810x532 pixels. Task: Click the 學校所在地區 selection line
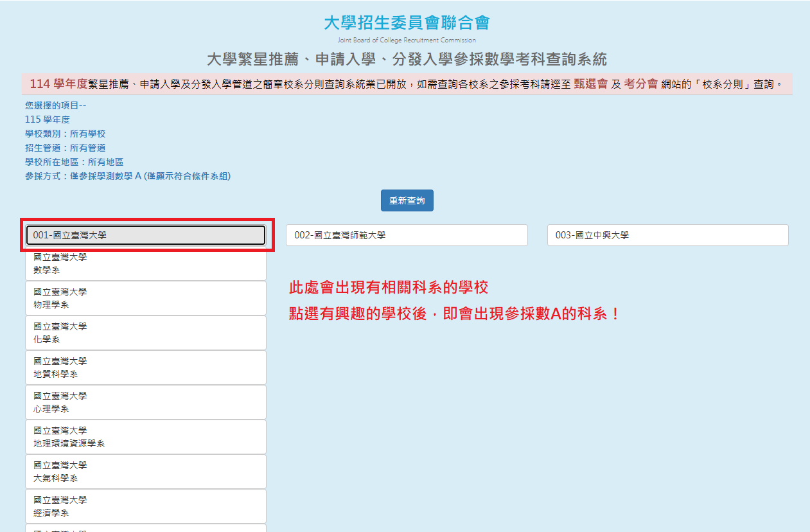click(74, 162)
